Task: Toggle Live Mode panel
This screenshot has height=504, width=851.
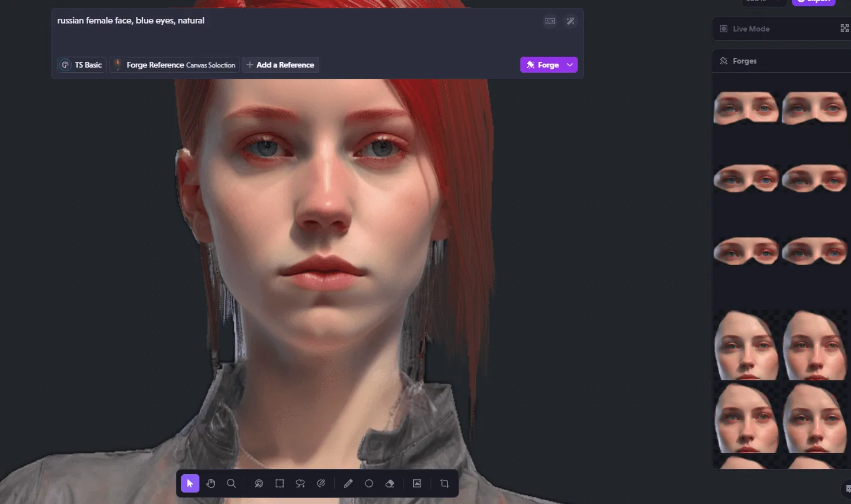Action: [751, 29]
